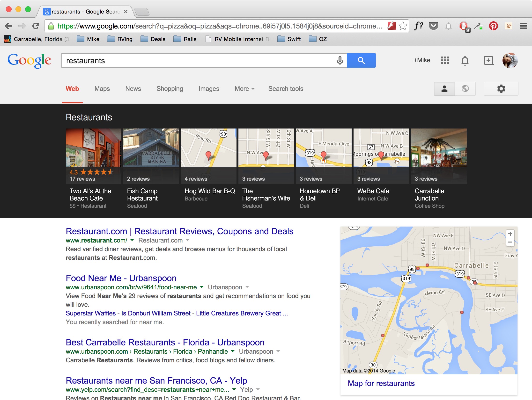Open Restaurants near me San Francisco Yelp result

pos(156,380)
